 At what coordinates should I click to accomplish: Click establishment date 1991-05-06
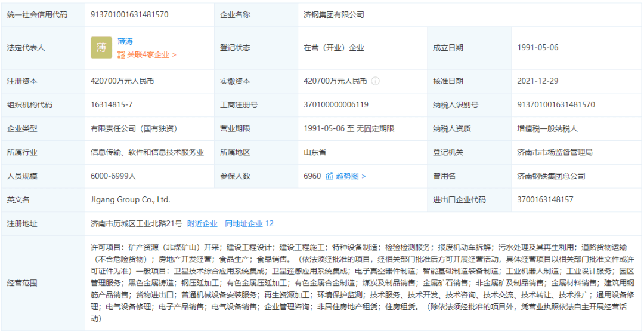click(538, 48)
